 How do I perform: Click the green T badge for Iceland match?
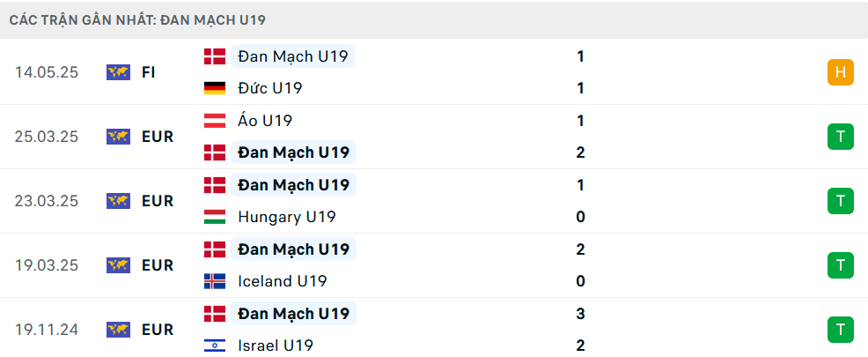(841, 265)
